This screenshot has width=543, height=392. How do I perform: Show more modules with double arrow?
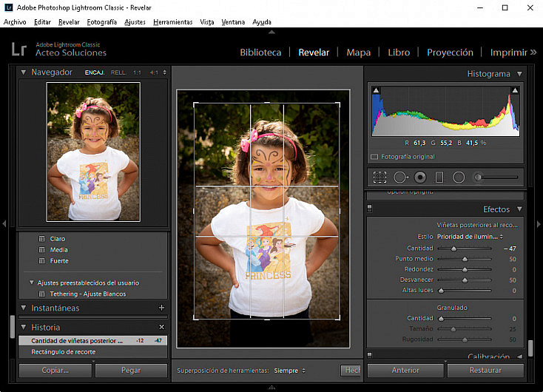[x=533, y=53]
